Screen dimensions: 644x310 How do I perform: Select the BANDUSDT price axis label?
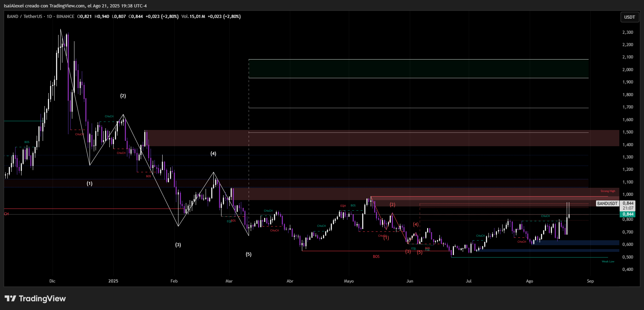607,204
